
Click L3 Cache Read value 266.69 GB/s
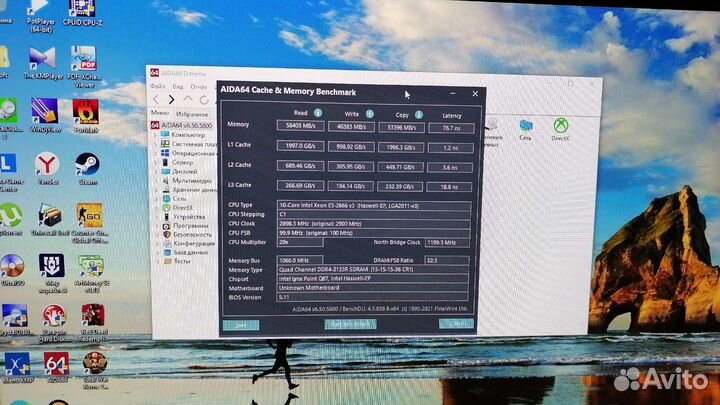[300, 186]
